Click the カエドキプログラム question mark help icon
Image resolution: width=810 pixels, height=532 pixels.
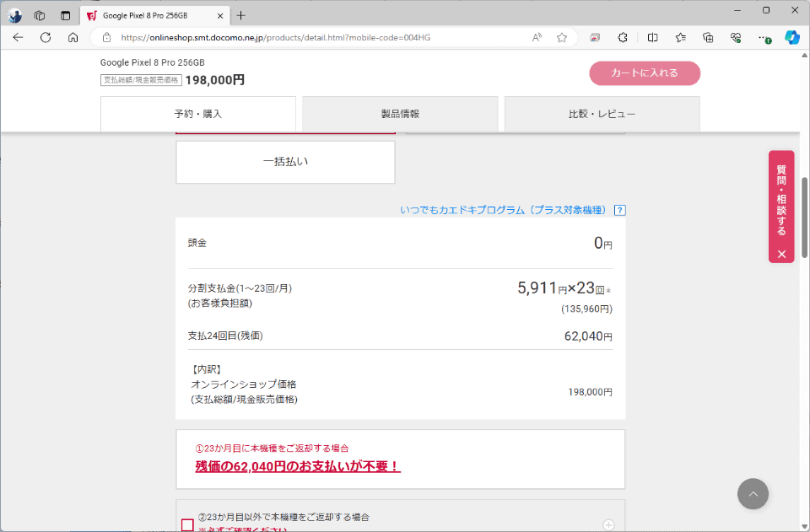(x=619, y=209)
